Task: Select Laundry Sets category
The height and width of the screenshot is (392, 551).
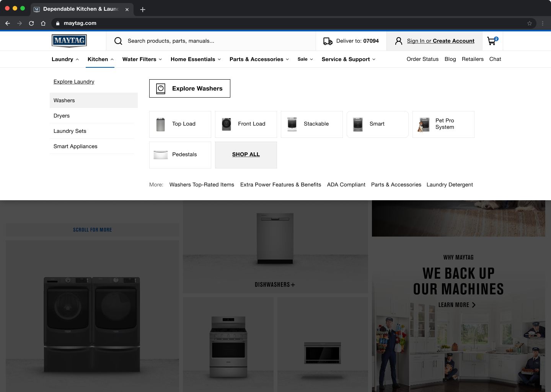Action: click(x=70, y=131)
